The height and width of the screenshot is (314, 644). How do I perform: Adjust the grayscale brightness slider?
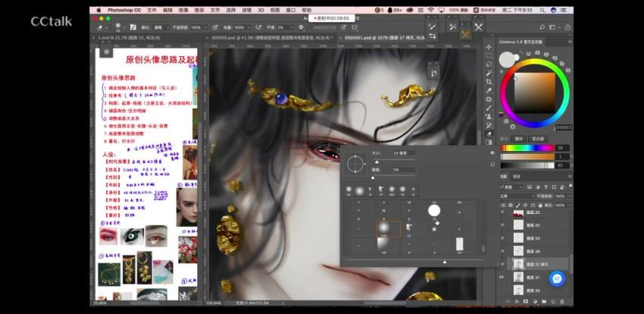point(527,165)
